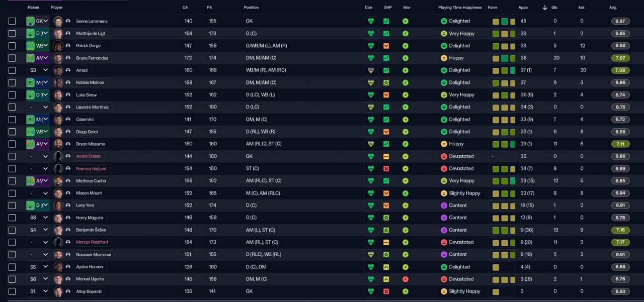The width and height of the screenshot is (644, 302).
Task: Check the box for Benjamin Šeško
Action: pyautogui.click(x=12, y=230)
